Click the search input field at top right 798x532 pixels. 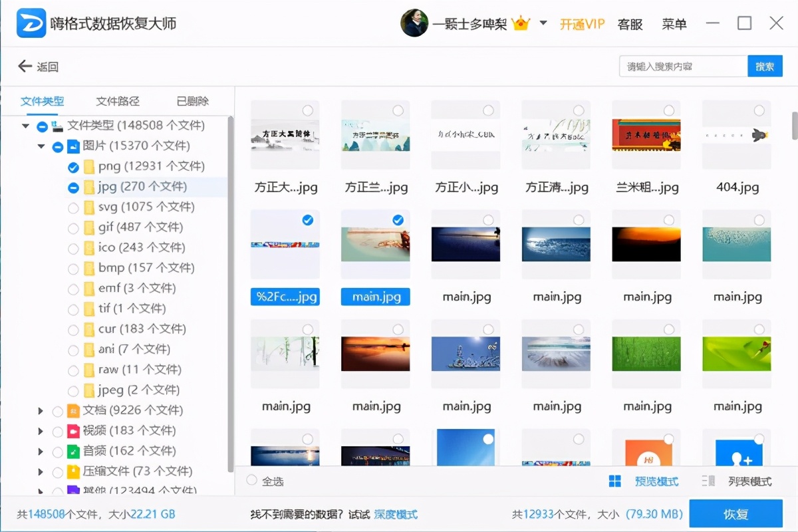point(682,66)
